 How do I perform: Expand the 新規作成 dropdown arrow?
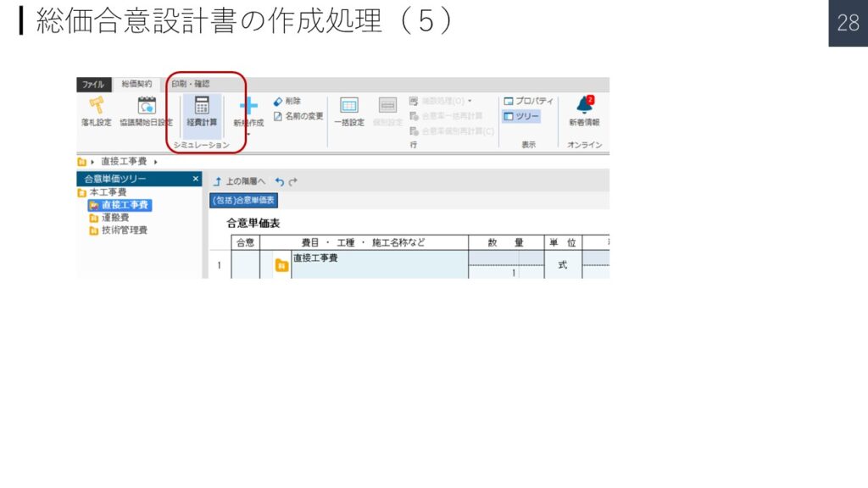coord(248,134)
